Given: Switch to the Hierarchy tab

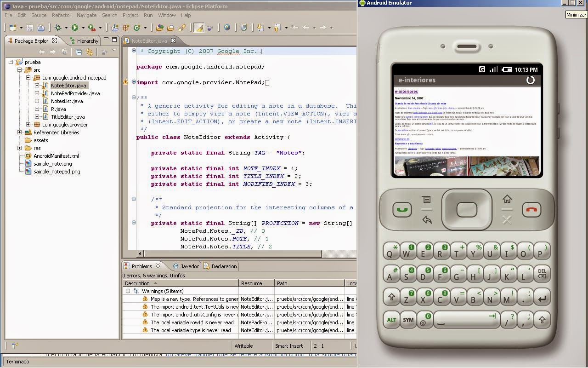Looking at the screenshot, I should [84, 41].
